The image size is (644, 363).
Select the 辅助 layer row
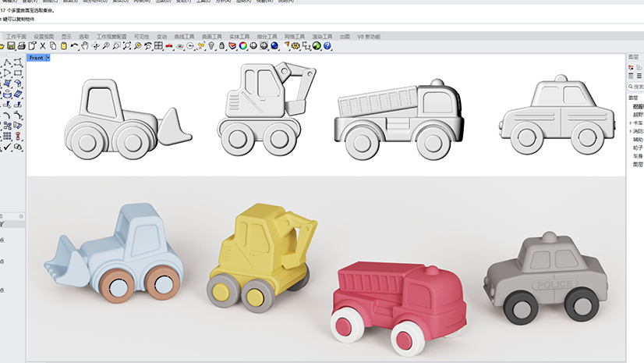[637, 140]
